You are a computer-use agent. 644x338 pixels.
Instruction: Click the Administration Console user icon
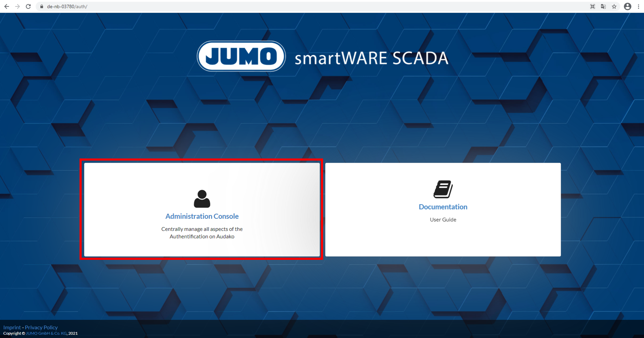tap(202, 198)
